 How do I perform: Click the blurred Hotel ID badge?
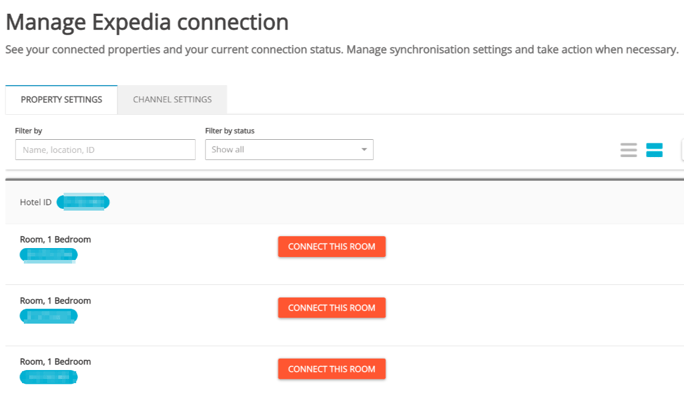(83, 202)
